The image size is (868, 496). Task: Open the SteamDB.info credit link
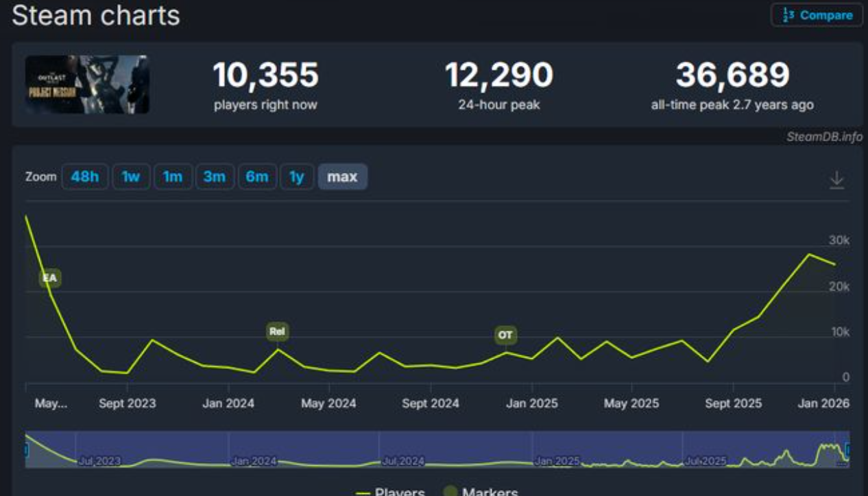824,137
